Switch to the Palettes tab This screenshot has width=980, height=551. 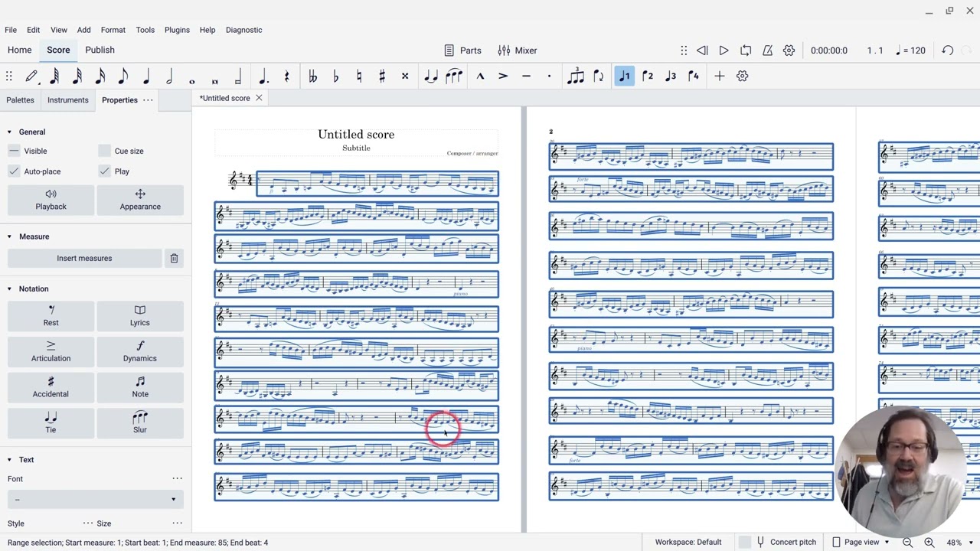20,99
